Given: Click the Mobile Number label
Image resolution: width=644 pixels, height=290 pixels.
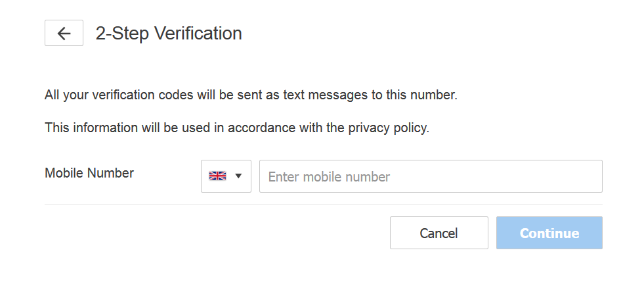Looking at the screenshot, I should coord(89,173).
